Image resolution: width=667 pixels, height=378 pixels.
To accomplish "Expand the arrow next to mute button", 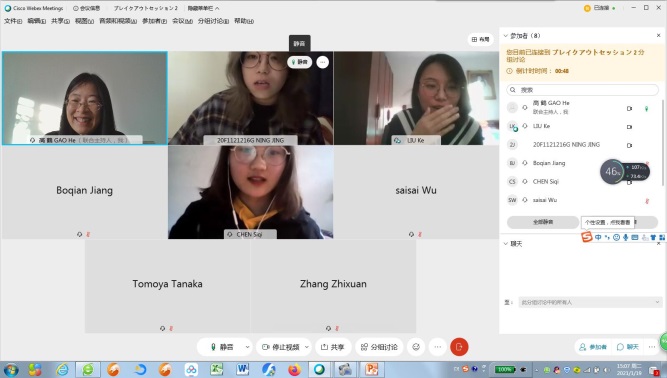I will point(248,347).
